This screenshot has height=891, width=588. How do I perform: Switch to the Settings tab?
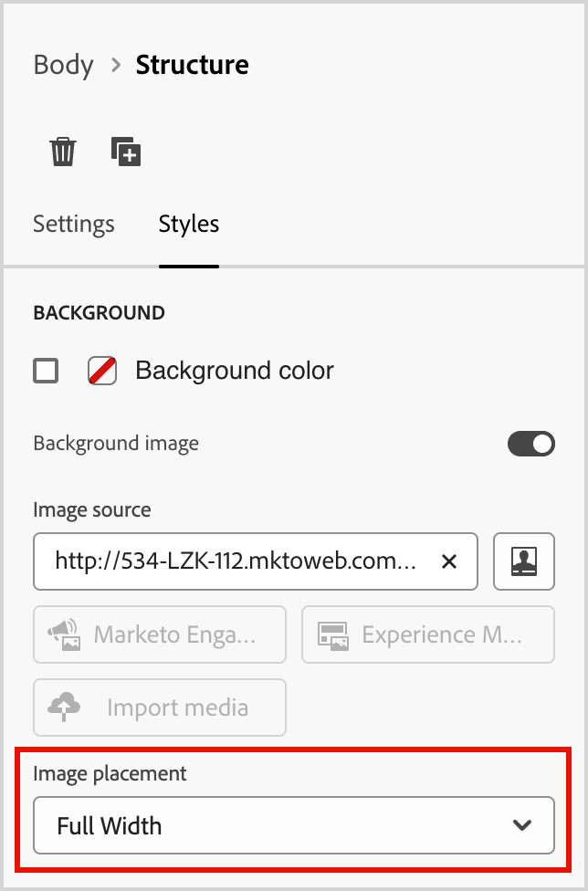[x=73, y=224]
